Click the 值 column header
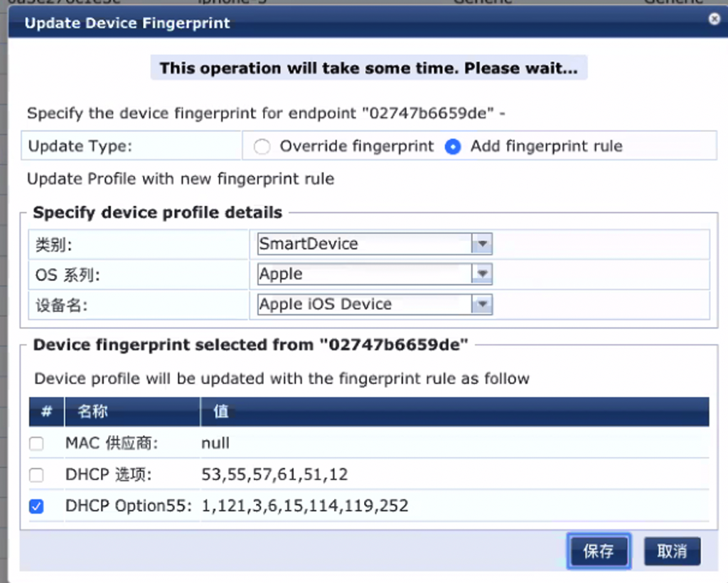Image resolution: width=728 pixels, height=583 pixels. (454, 411)
